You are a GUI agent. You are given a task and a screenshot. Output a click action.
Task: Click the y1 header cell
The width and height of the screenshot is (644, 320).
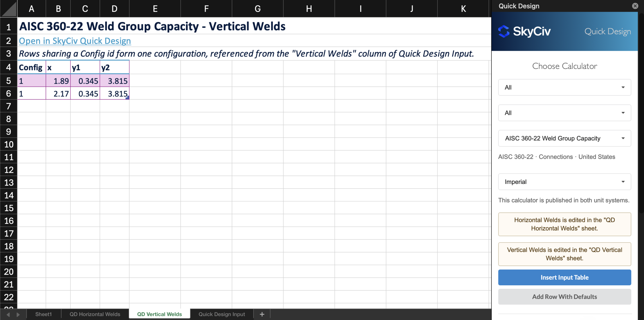tap(85, 67)
